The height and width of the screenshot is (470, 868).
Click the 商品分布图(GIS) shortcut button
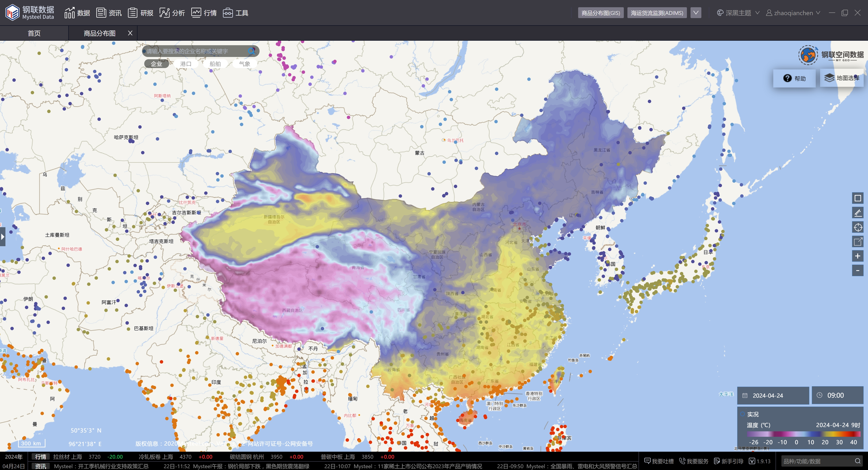point(601,13)
